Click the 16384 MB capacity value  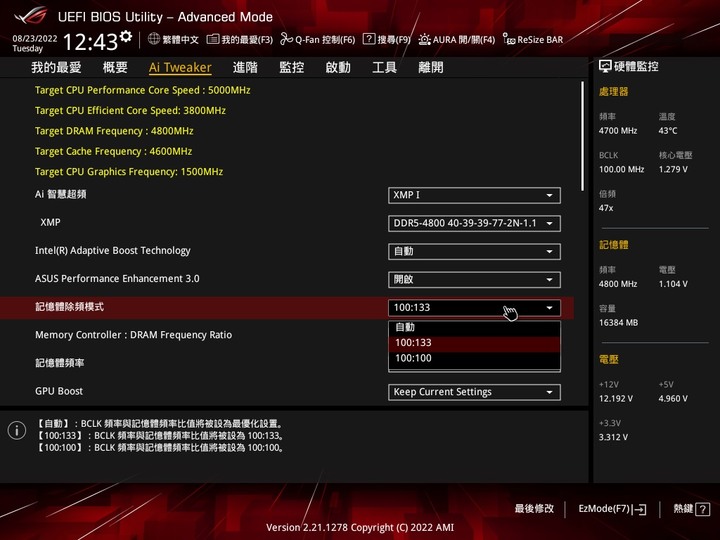618,322
